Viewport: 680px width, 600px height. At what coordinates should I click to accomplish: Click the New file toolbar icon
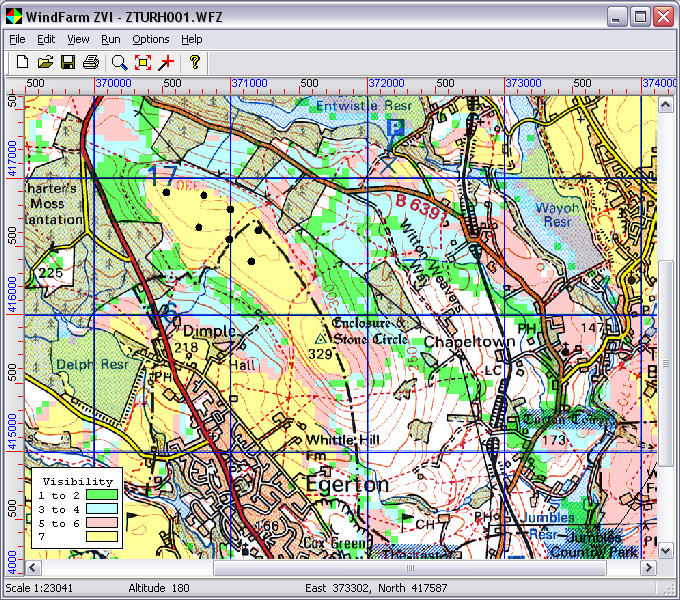pos(22,62)
